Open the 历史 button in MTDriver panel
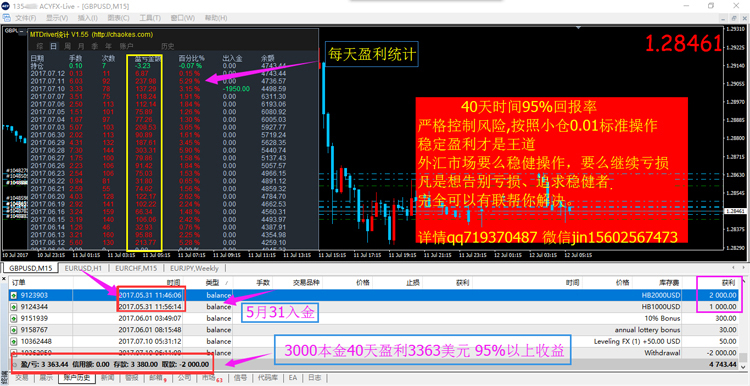This screenshot has width=750, height=386. [x=168, y=46]
